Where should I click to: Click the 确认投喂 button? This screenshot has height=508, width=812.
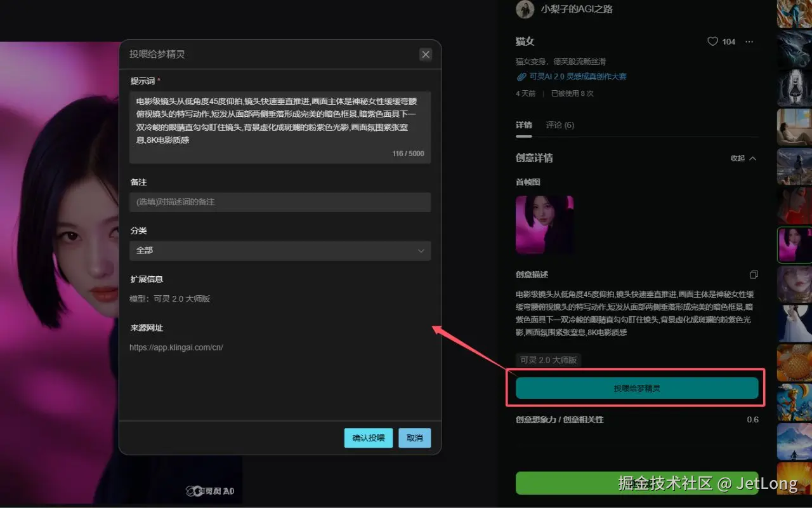(369, 438)
